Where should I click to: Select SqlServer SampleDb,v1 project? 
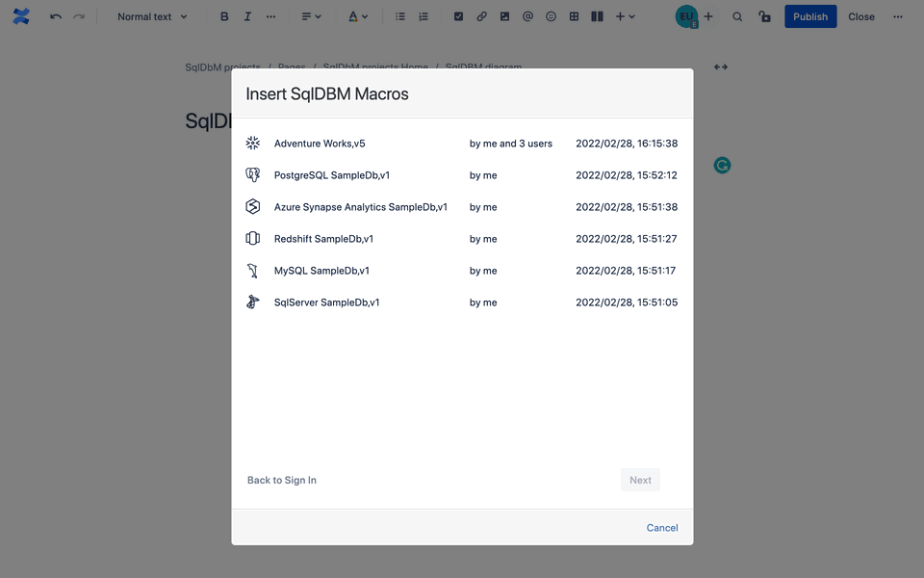pos(462,302)
